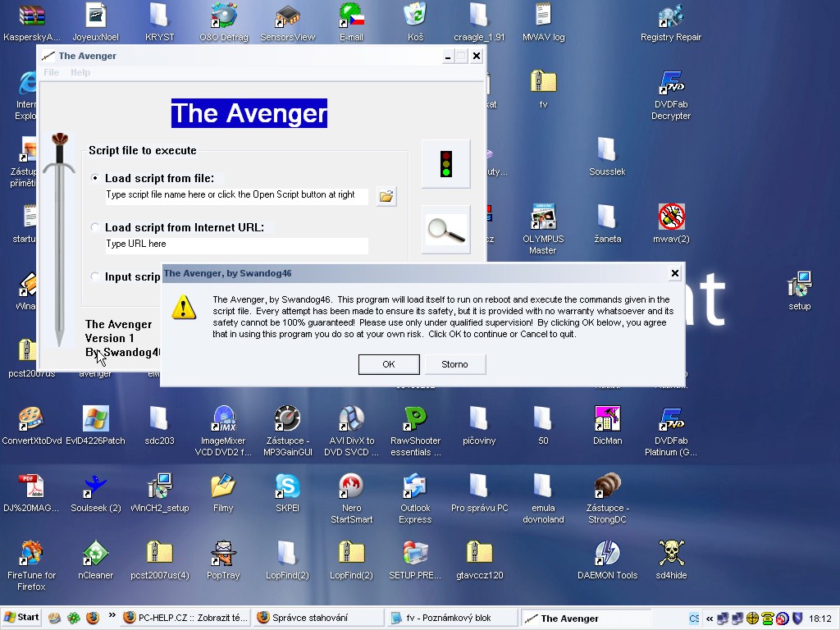Image resolution: width=840 pixels, height=630 pixels.
Task: Open the DAEMON Tools desktop icon
Action: (607, 555)
